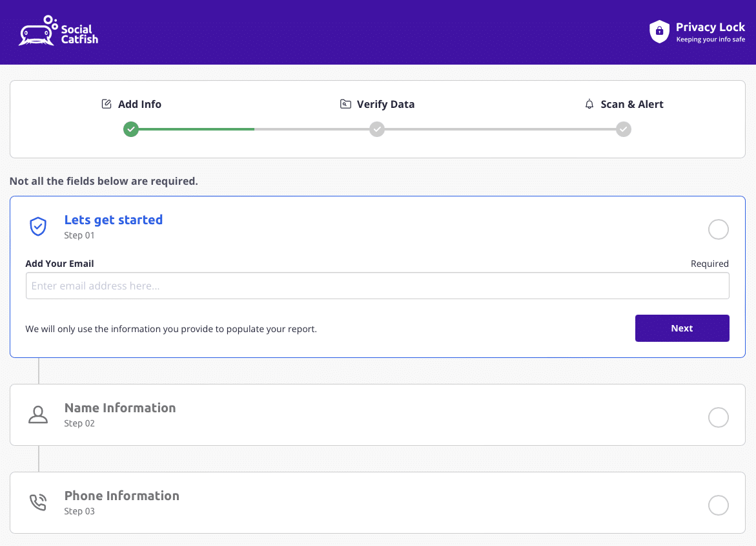Viewport: 756px width, 546px height.
Task: Click the Scan & Alert bell icon
Action: pyautogui.click(x=589, y=103)
